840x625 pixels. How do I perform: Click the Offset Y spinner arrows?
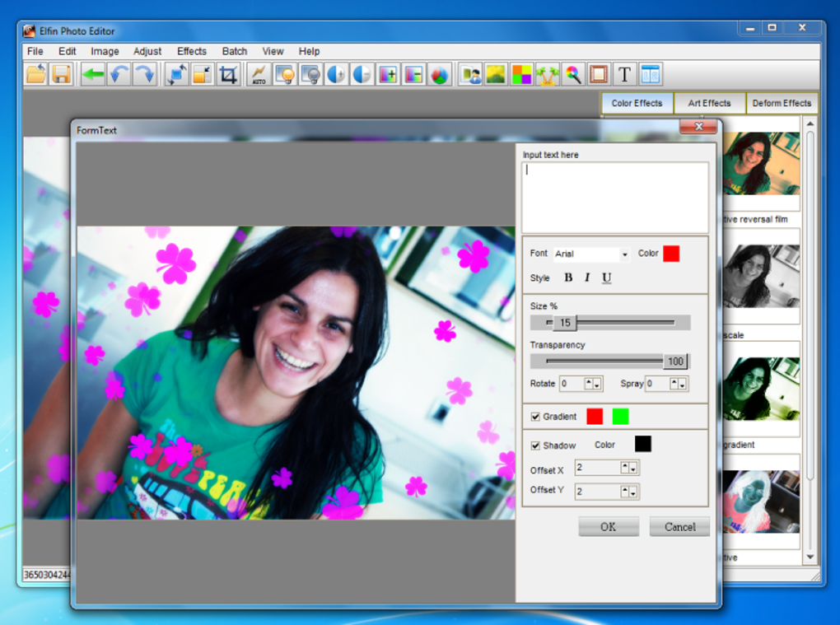pos(629,491)
